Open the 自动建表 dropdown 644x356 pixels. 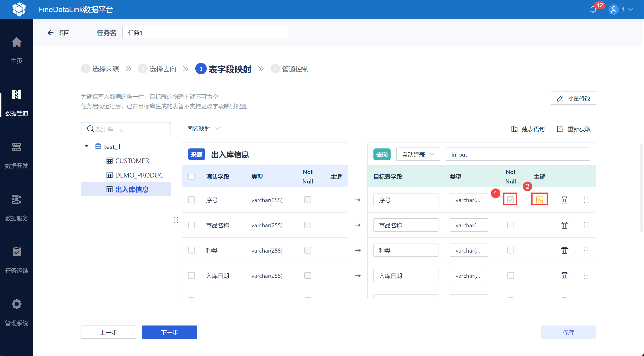click(x=418, y=155)
